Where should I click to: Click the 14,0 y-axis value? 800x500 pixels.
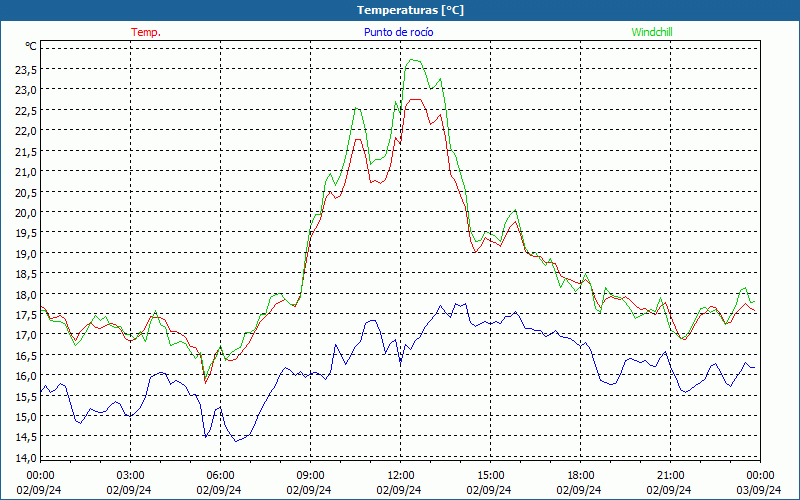pyautogui.click(x=26, y=458)
